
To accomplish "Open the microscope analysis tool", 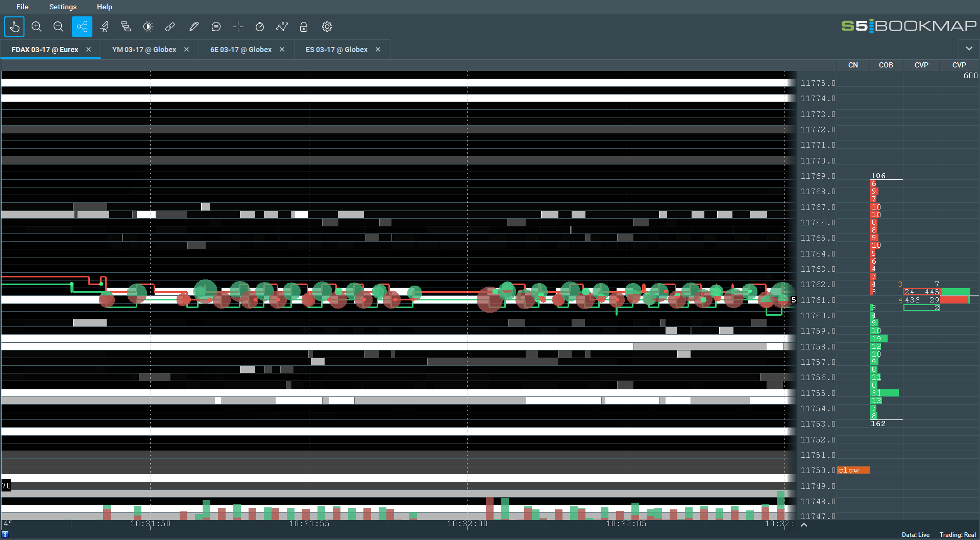I will (105, 27).
